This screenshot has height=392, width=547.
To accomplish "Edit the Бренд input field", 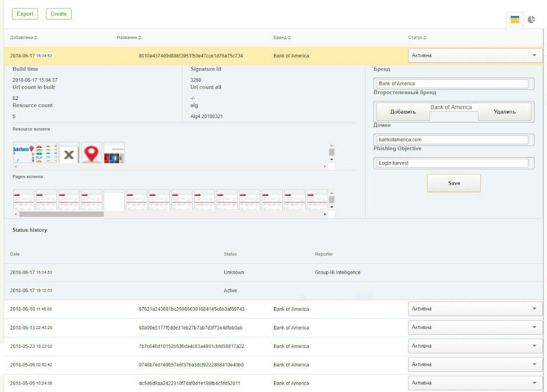I will pos(452,83).
